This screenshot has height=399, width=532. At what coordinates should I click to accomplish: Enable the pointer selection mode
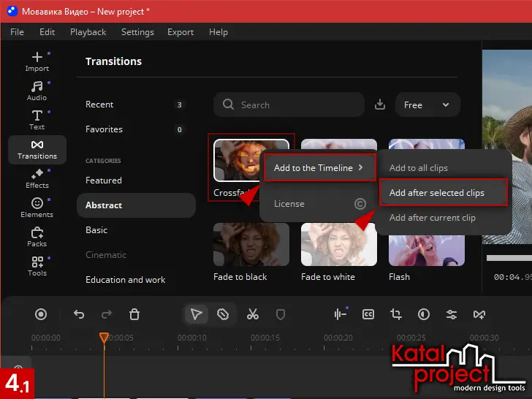[196, 314]
